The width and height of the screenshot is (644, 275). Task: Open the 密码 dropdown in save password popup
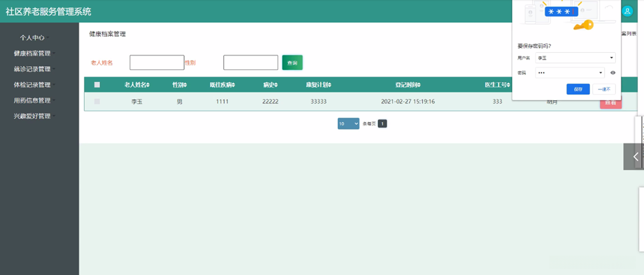[x=570, y=73]
